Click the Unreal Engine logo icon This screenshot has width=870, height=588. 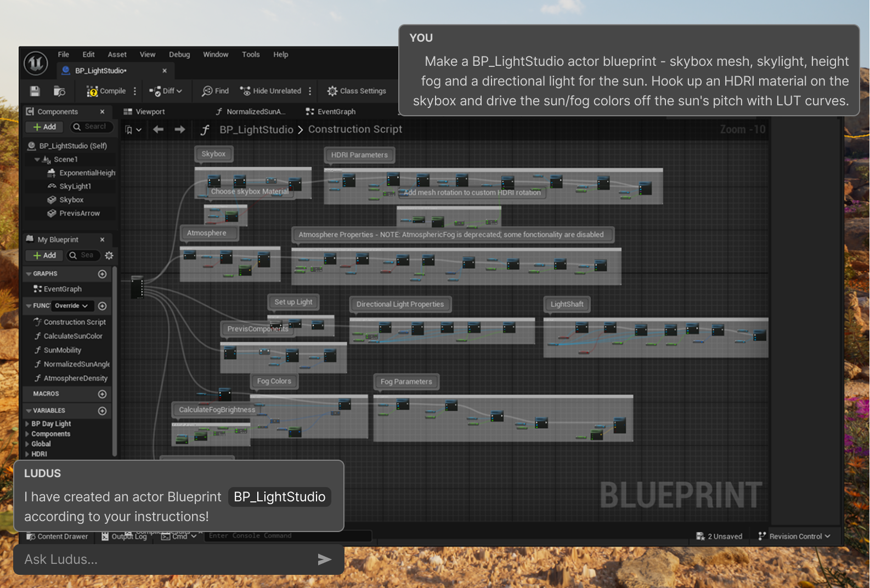(36, 63)
